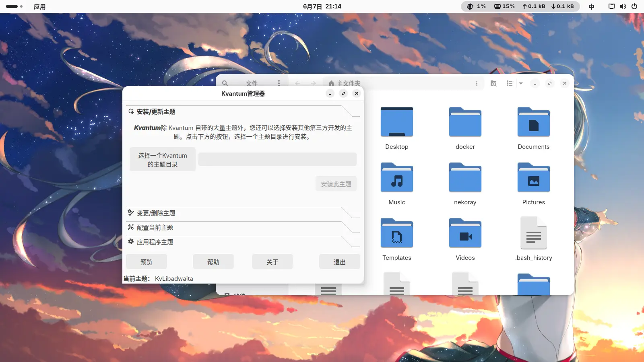This screenshot has width=644, height=362.
Task: Click the activities pill in top bar
Action: [14, 6]
